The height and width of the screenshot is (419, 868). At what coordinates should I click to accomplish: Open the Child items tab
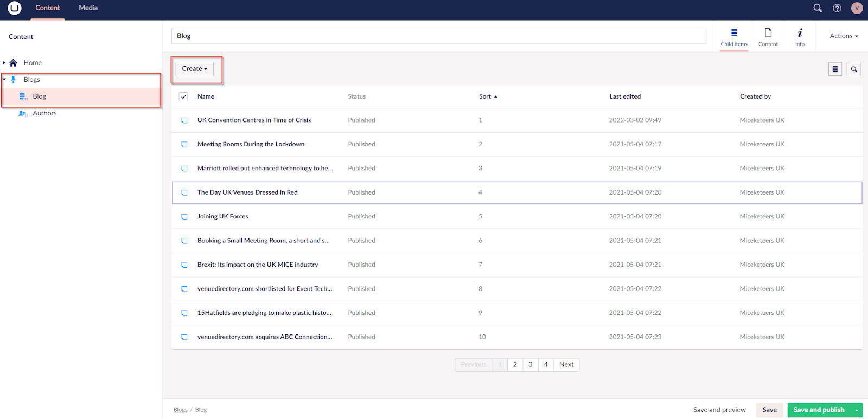[734, 37]
